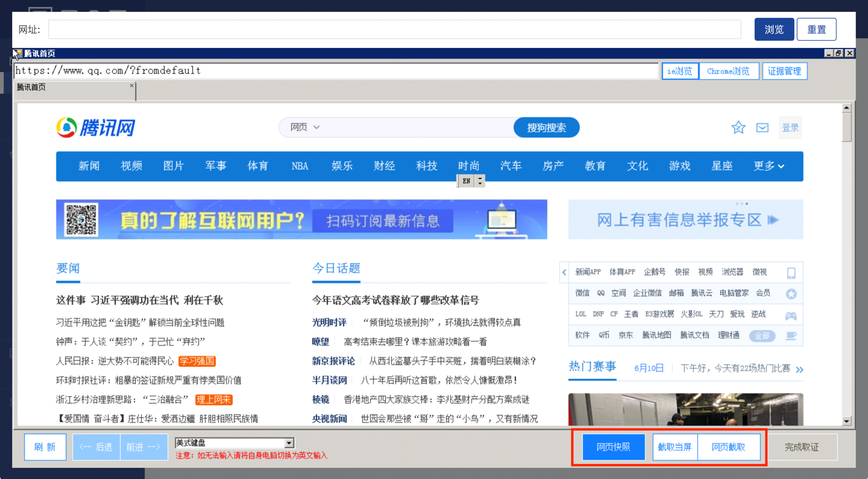Click the star favorites icon near login
868x479 pixels.
(x=738, y=127)
